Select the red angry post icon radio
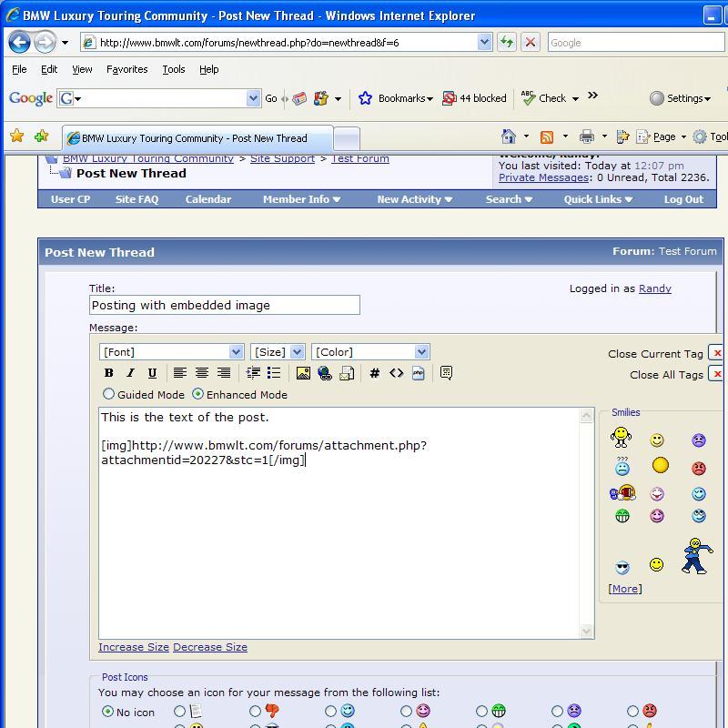The height and width of the screenshot is (728, 728). click(x=632, y=712)
